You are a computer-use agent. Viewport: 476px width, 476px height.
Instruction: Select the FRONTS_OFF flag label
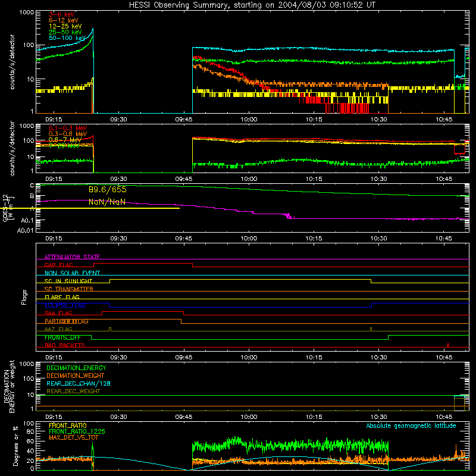[62, 337]
